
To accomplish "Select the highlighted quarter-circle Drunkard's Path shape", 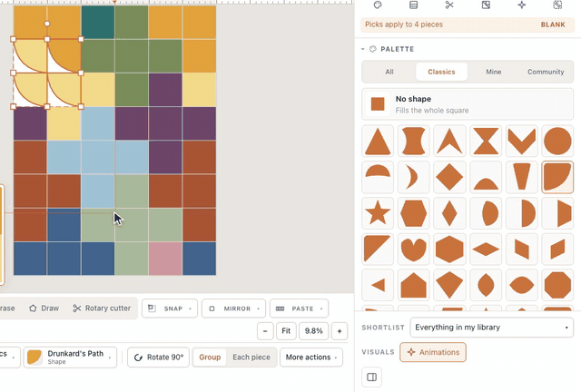I will (557, 177).
